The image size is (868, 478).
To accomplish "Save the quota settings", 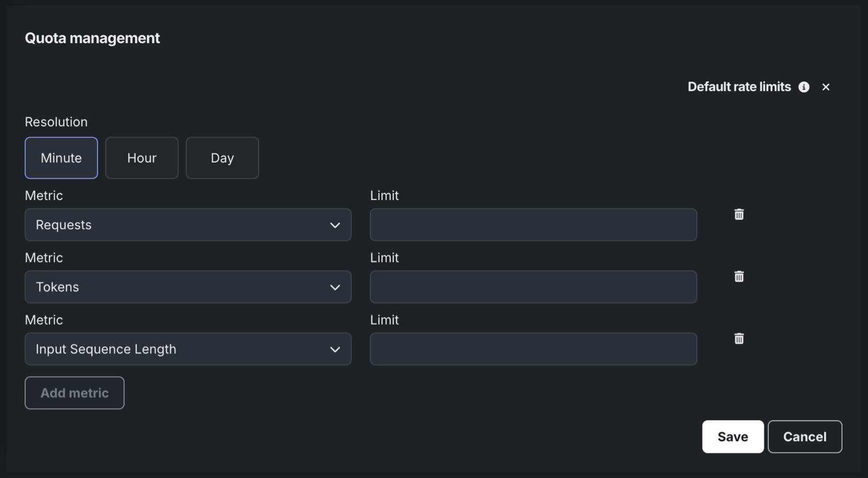I will coord(732,437).
